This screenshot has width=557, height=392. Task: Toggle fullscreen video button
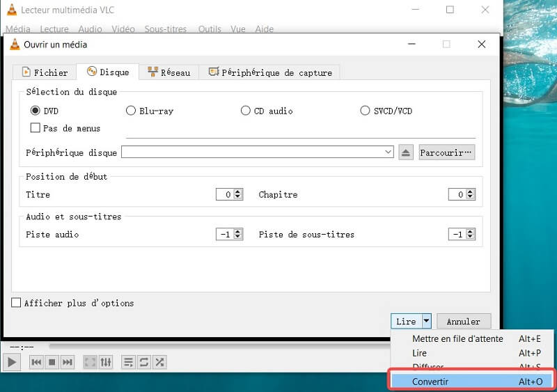[90, 362]
